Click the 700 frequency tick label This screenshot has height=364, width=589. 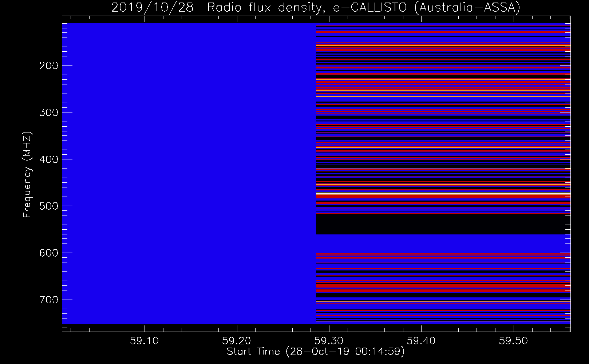tap(49, 300)
